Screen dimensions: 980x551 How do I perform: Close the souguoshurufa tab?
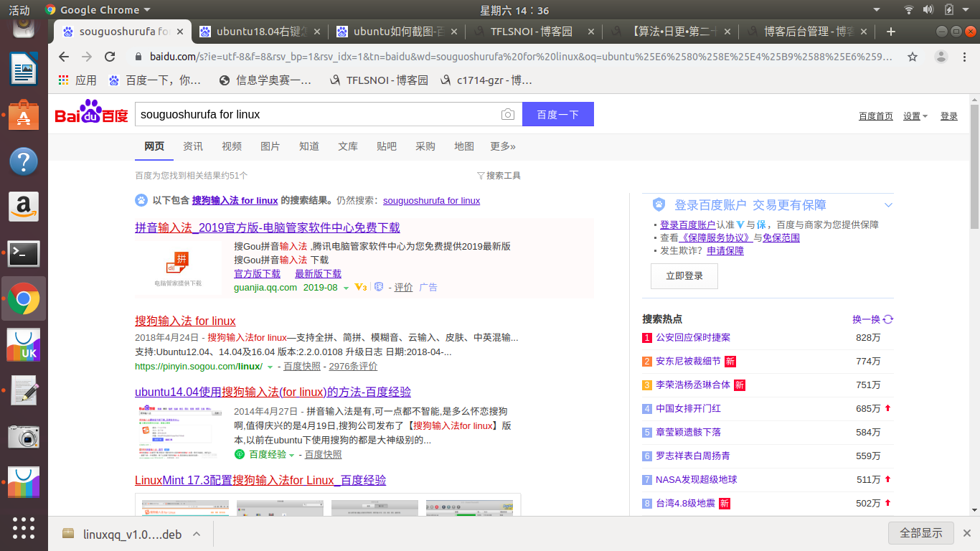[x=180, y=32]
